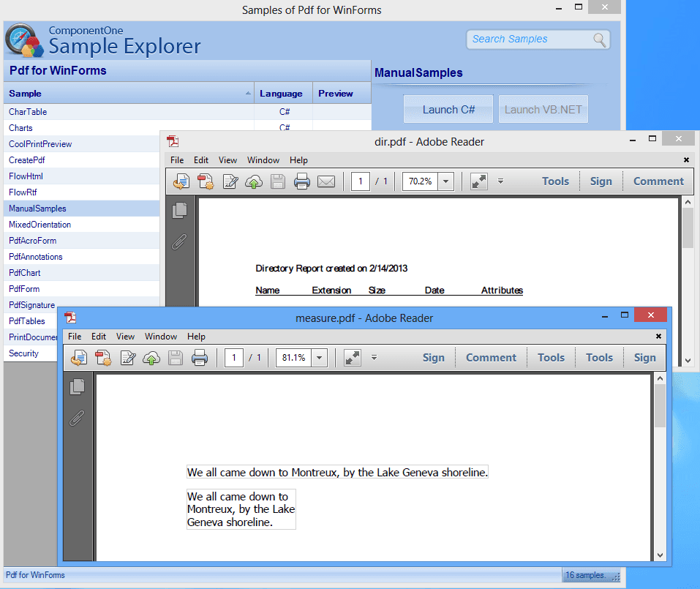
Task: Click the save disk icon in dir.pdf toolbar
Action: click(x=278, y=181)
